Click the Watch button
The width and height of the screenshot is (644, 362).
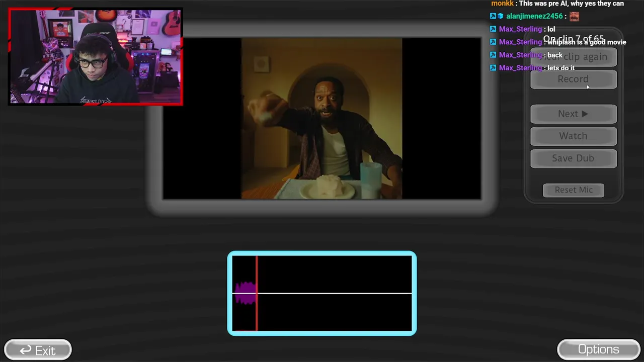574,136
